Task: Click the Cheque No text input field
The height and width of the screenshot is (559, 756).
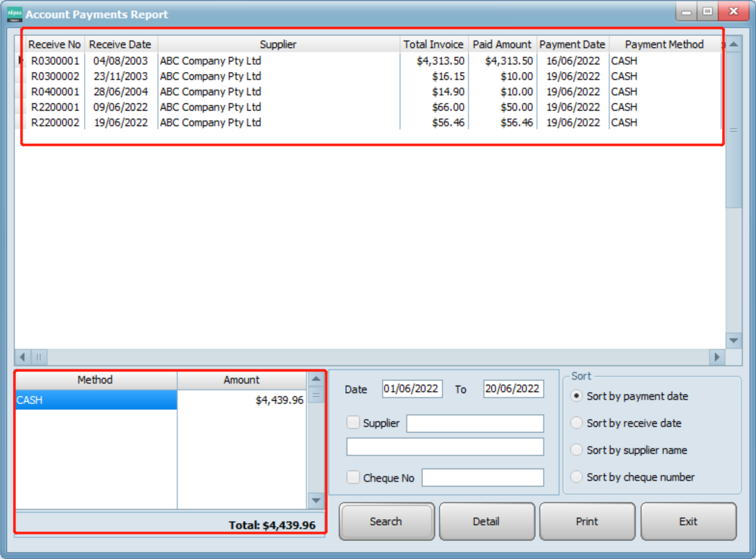Action: (483, 477)
